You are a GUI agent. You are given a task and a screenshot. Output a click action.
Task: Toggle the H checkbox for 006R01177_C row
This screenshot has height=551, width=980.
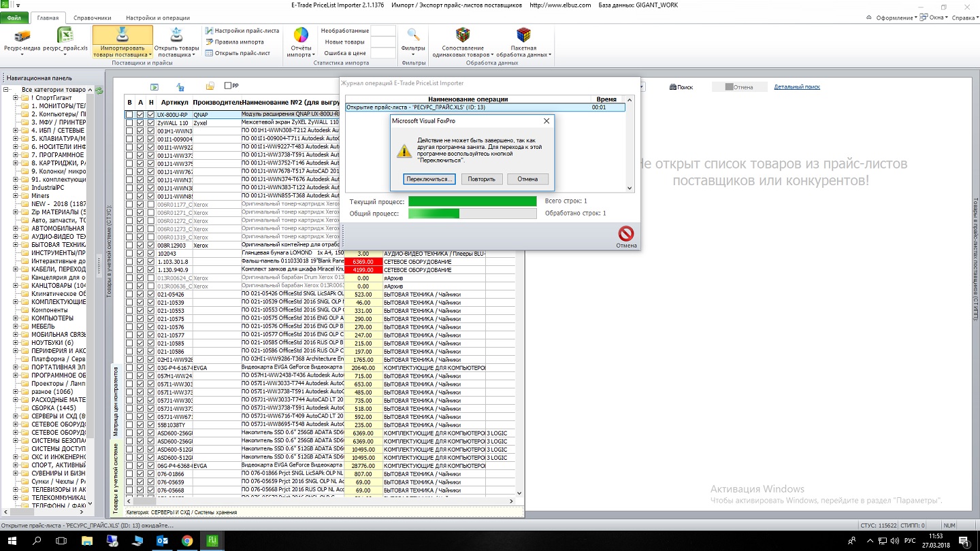(x=151, y=205)
